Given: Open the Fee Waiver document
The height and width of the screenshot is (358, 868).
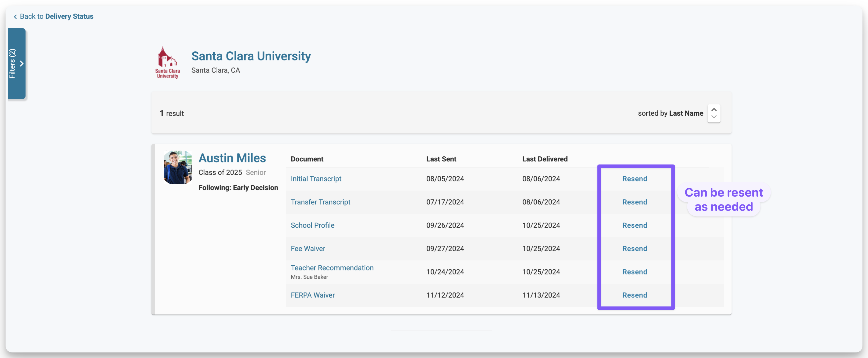Looking at the screenshot, I should coord(308,248).
